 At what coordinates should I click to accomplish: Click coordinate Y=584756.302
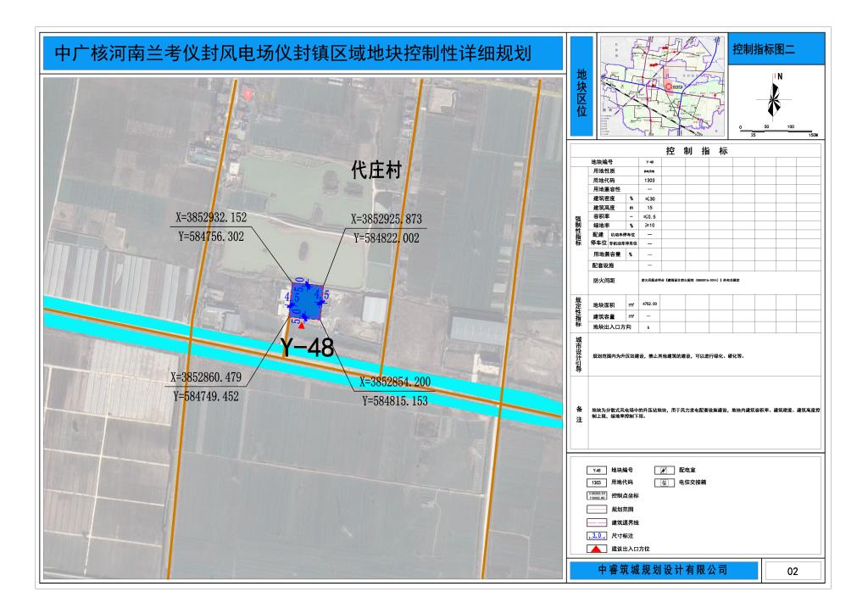click(211, 237)
